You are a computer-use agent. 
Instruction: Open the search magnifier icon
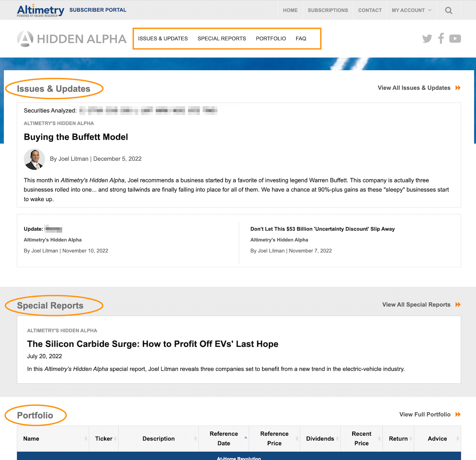point(448,10)
